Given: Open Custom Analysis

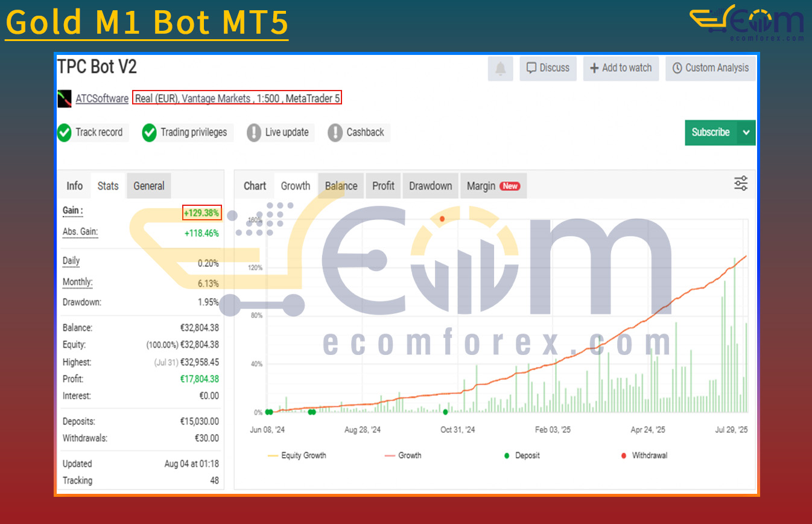Looking at the screenshot, I should (x=711, y=68).
